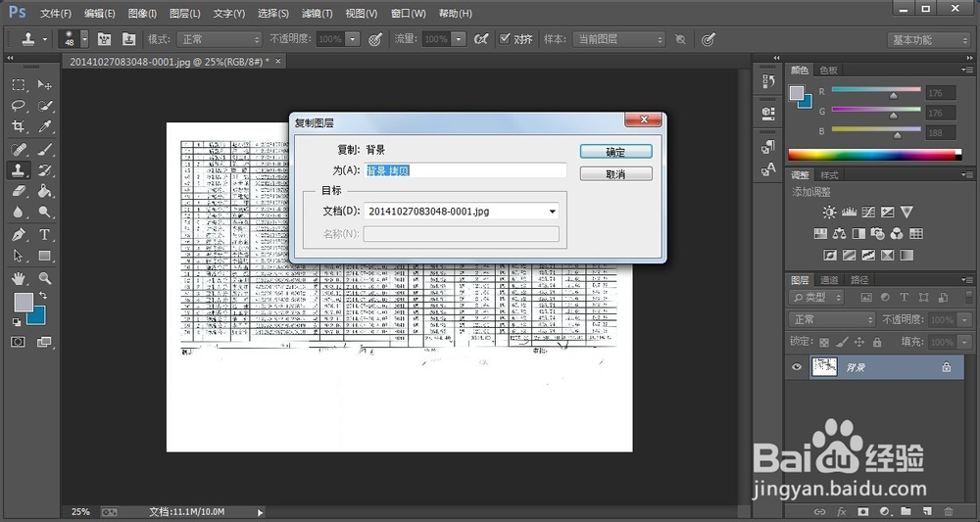Viewport: 980px width, 522px height.
Task: Switch to the 色板 tab
Action: pos(829,70)
